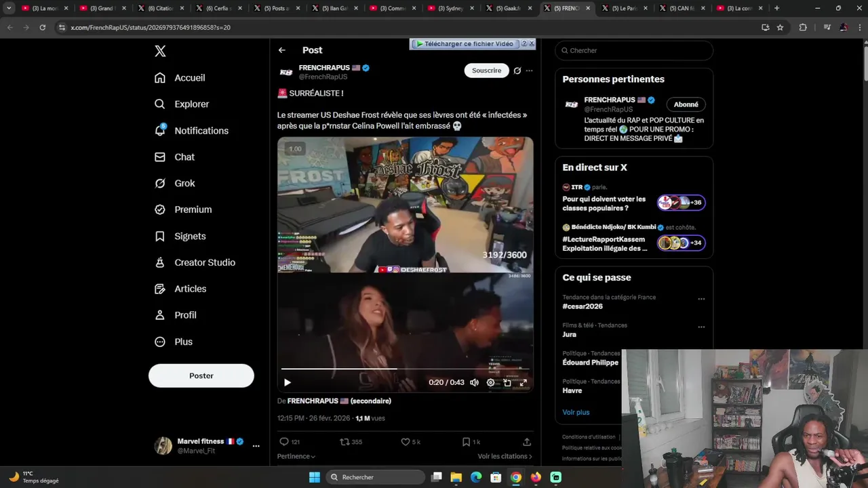868x488 pixels.
Task: Expand Pertinence sort dropdown
Action: click(x=296, y=457)
